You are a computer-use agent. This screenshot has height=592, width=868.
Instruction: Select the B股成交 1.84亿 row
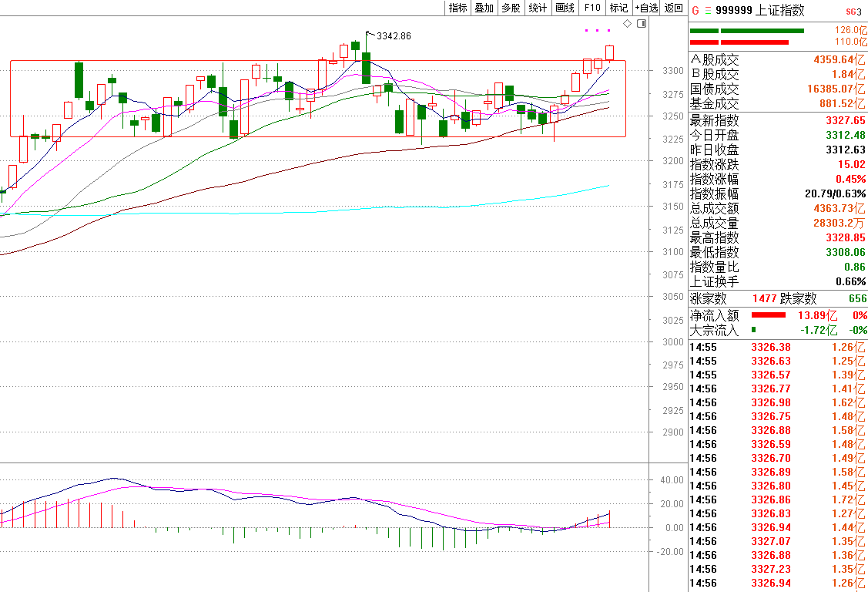click(778, 74)
